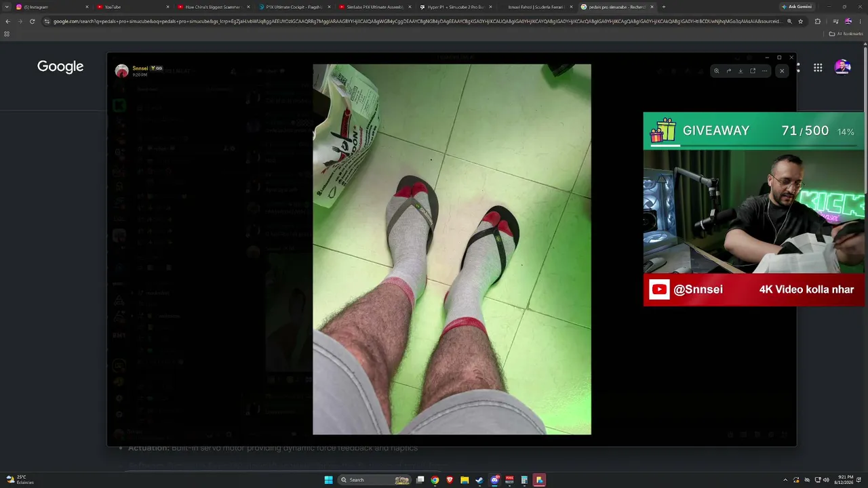The height and width of the screenshot is (488, 868).
Task: Bookmark this page with the star icon
Action: point(800,21)
